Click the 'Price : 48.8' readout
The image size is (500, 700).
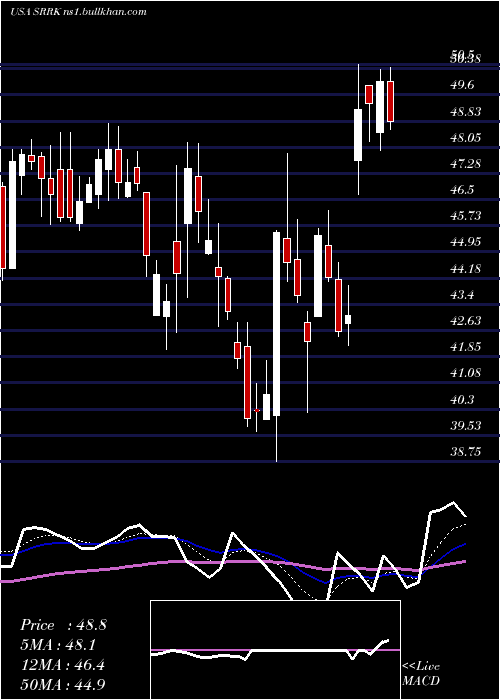[63, 625]
